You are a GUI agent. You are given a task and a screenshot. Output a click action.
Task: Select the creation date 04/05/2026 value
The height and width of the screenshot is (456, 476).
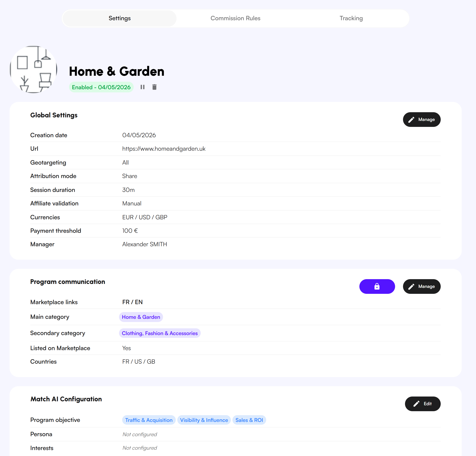point(139,135)
